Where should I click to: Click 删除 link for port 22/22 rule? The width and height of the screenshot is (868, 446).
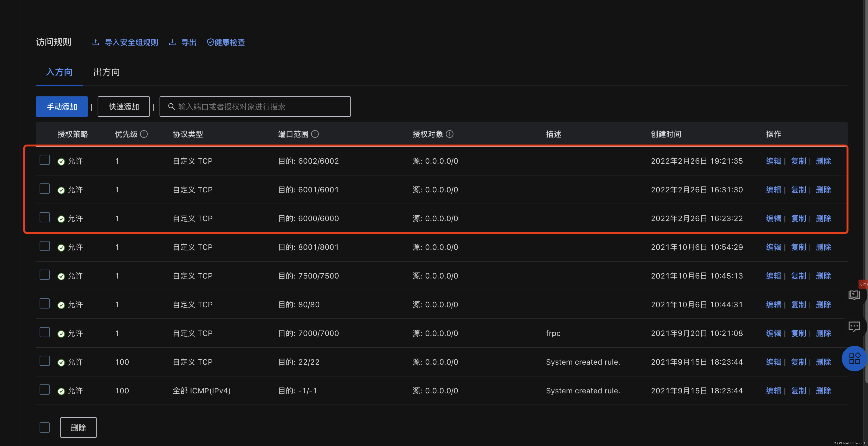click(x=823, y=362)
